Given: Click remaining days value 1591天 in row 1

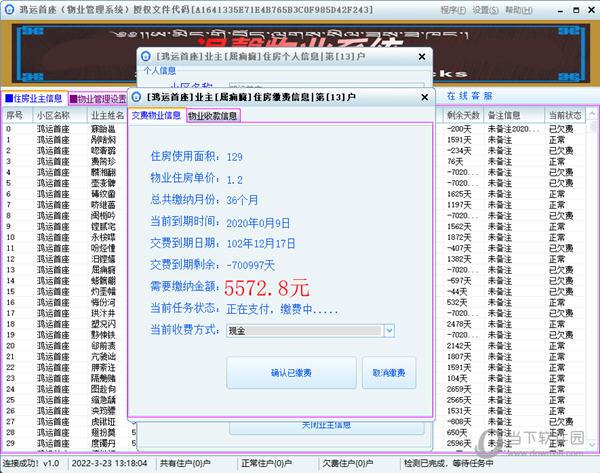Looking at the screenshot, I should coord(459,140).
